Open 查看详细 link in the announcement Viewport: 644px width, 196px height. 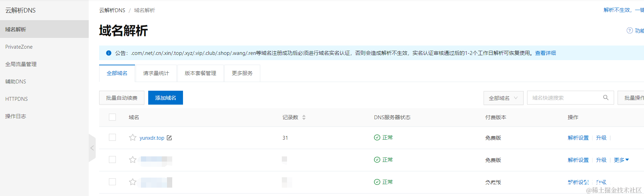click(x=546, y=53)
